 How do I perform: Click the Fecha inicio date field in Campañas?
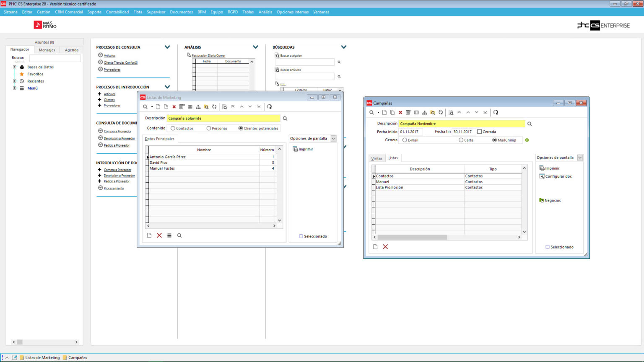[x=411, y=132]
